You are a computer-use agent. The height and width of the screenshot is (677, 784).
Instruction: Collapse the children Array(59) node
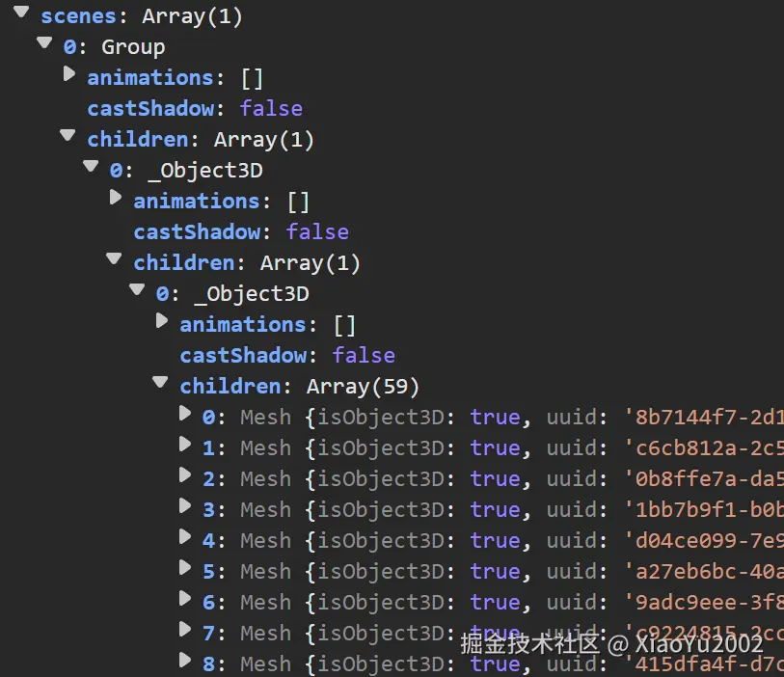point(160,383)
